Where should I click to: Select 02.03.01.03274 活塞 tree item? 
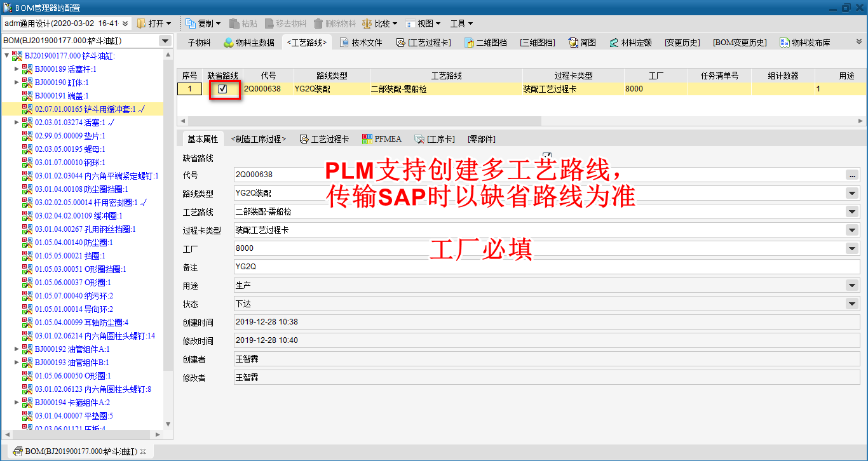pos(67,123)
